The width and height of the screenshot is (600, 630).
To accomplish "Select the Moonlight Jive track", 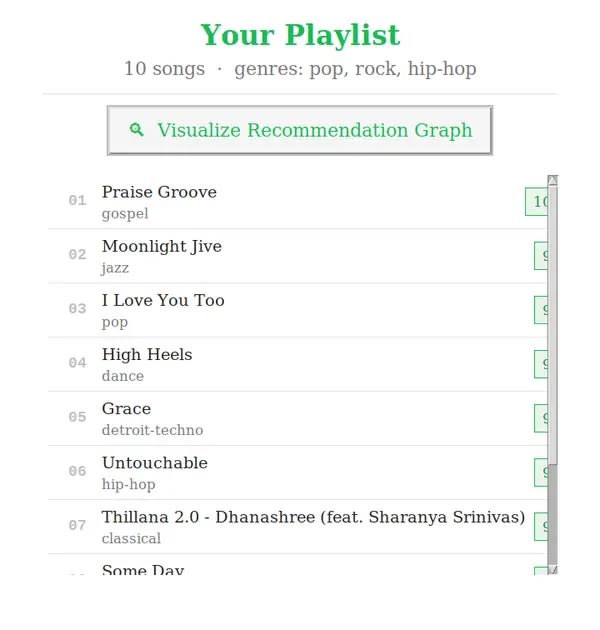I will (x=298, y=256).
